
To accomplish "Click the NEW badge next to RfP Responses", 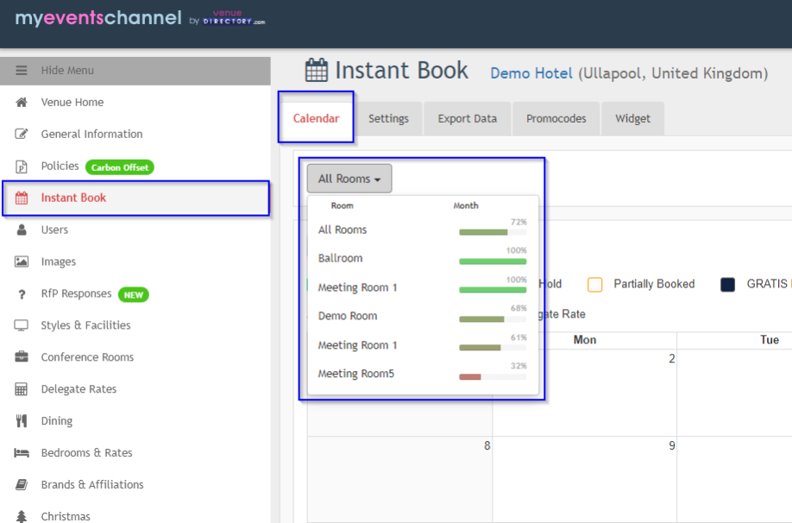I will click(133, 295).
